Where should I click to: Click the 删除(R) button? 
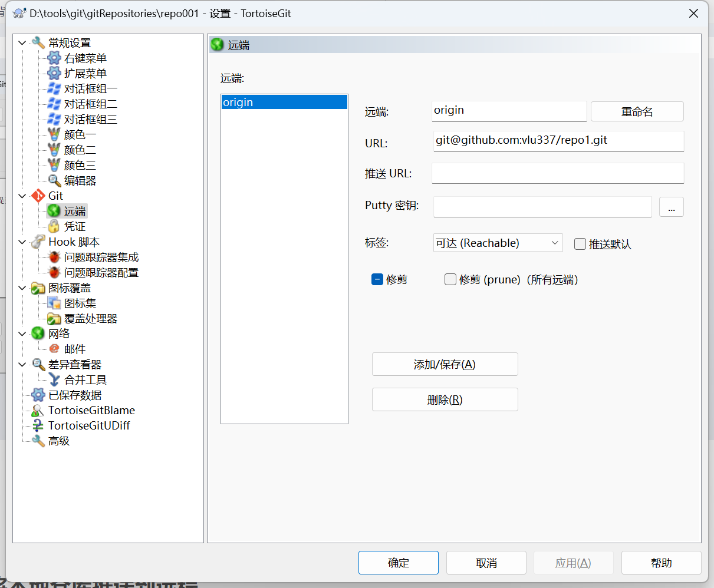(445, 399)
